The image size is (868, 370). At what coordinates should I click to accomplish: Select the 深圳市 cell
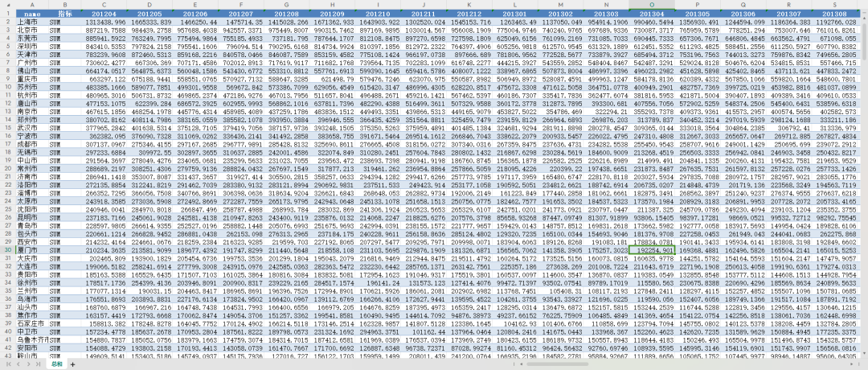pyautogui.click(x=33, y=46)
